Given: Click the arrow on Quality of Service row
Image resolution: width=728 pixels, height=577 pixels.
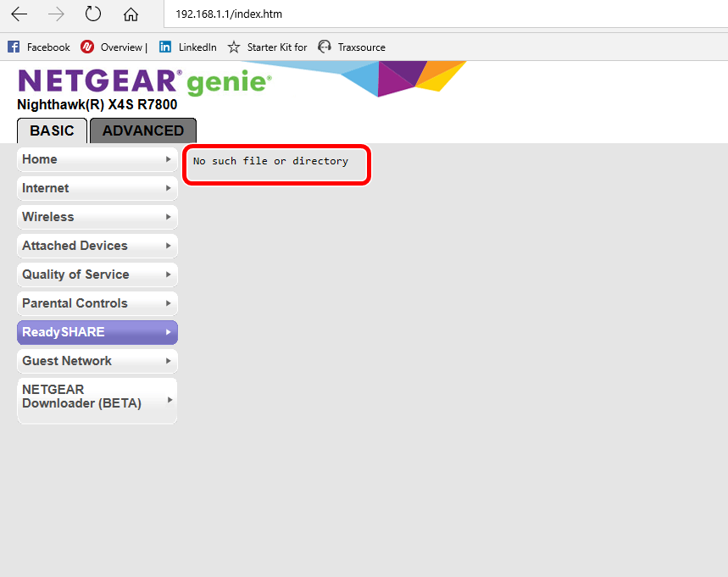Looking at the screenshot, I should click(x=169, y=275).
